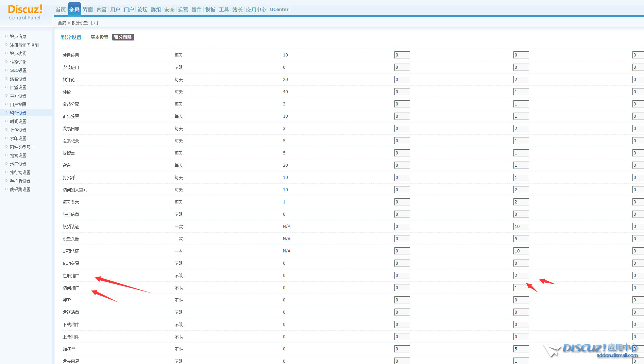Open 防采集设置 in the sidebar
The height and width of the screenshot is (364, 644).
(x=20, y=189)
